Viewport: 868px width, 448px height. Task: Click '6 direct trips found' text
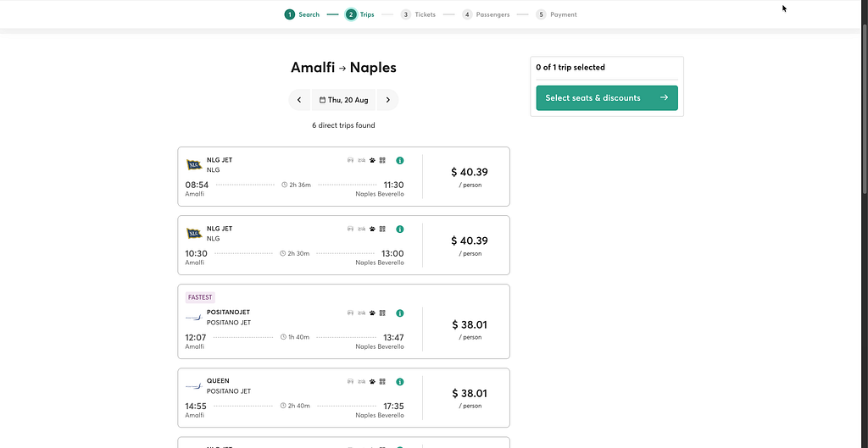coord(343,125)
